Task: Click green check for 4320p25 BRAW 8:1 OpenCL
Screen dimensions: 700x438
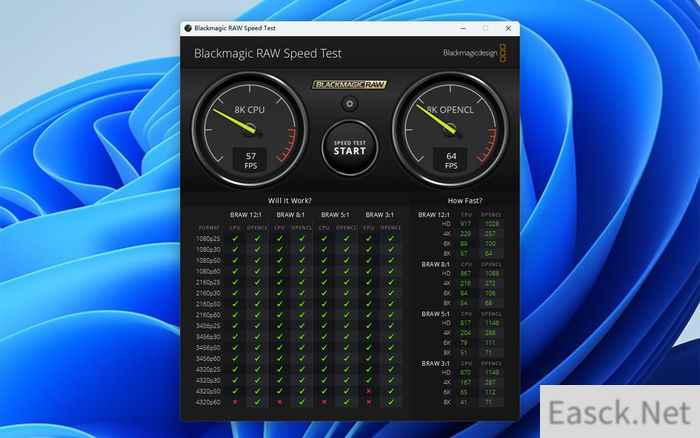Action: coord(301,369)
